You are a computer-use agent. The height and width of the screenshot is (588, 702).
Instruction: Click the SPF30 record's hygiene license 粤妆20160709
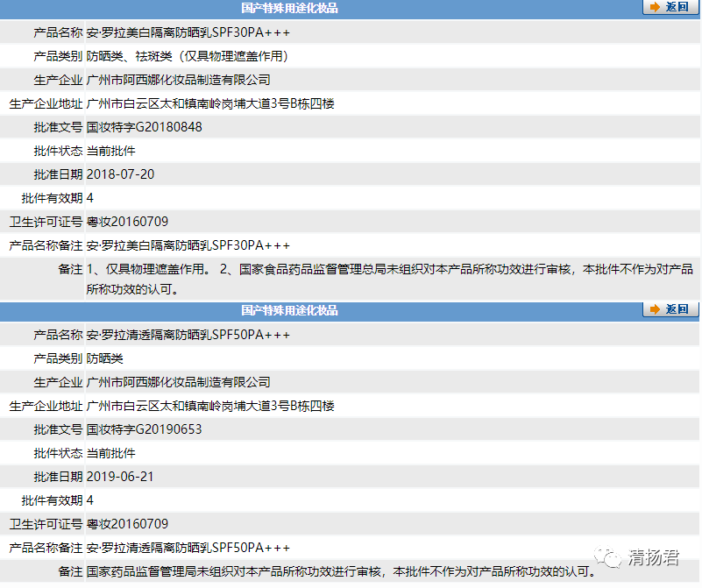pos(127,222)
